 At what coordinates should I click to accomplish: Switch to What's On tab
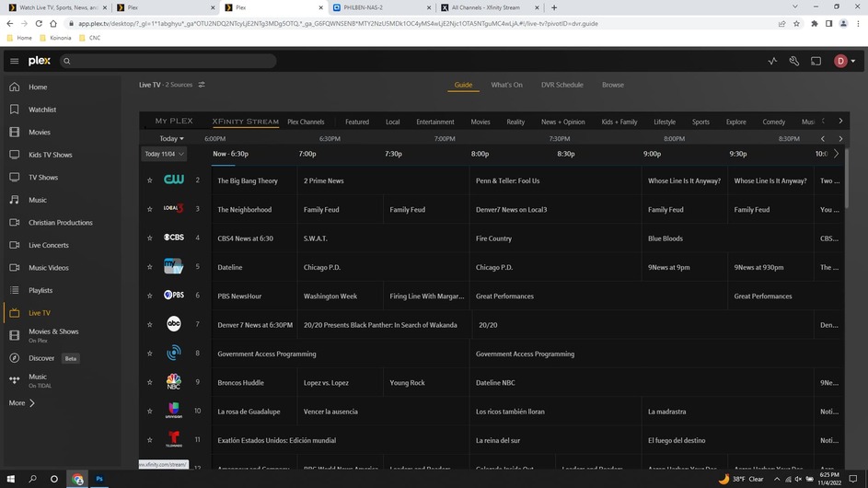[506, 85]
